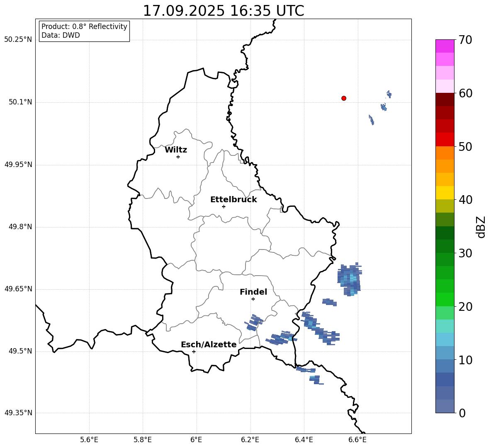Image resolution: width=491 pixels, height=448 pixels.
Task: Click the 40 colorbar tick label
Action: tap(465, 200)
